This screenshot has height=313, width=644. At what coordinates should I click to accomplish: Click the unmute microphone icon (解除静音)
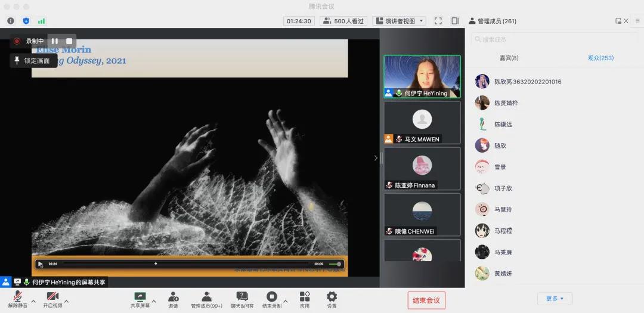[17, 296]
